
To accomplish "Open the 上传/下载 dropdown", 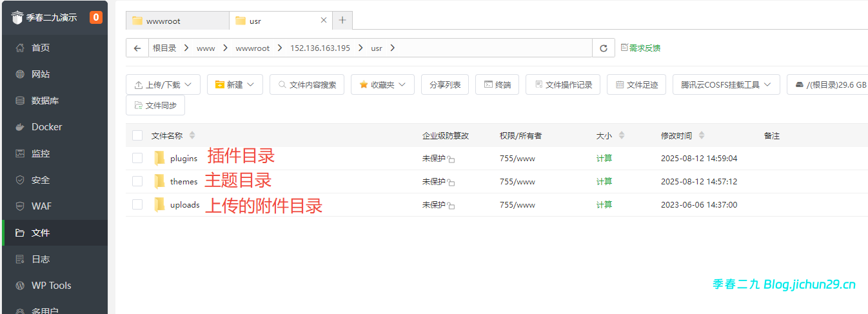I will [x=163, y=84].
